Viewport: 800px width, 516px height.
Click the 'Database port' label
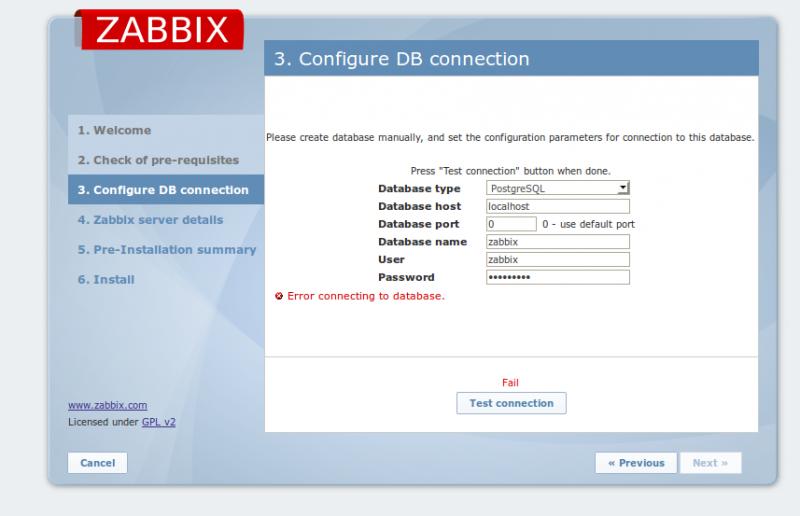[x=418, y=224]
